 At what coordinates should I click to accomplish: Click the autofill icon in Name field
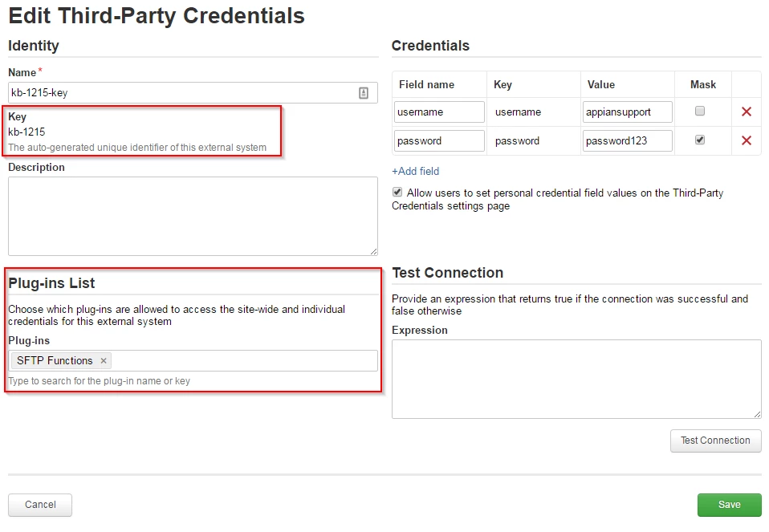coord(364,92)
